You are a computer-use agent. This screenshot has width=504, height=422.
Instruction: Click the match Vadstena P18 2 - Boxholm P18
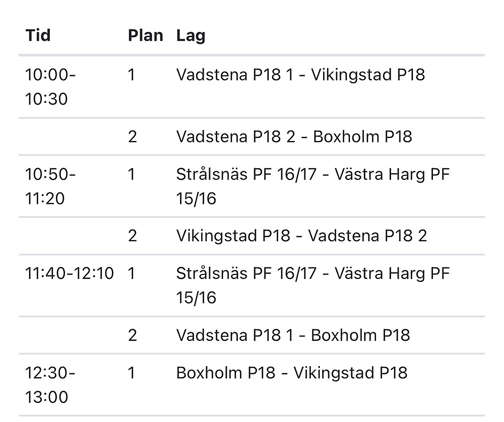click(x=294, y=136)
